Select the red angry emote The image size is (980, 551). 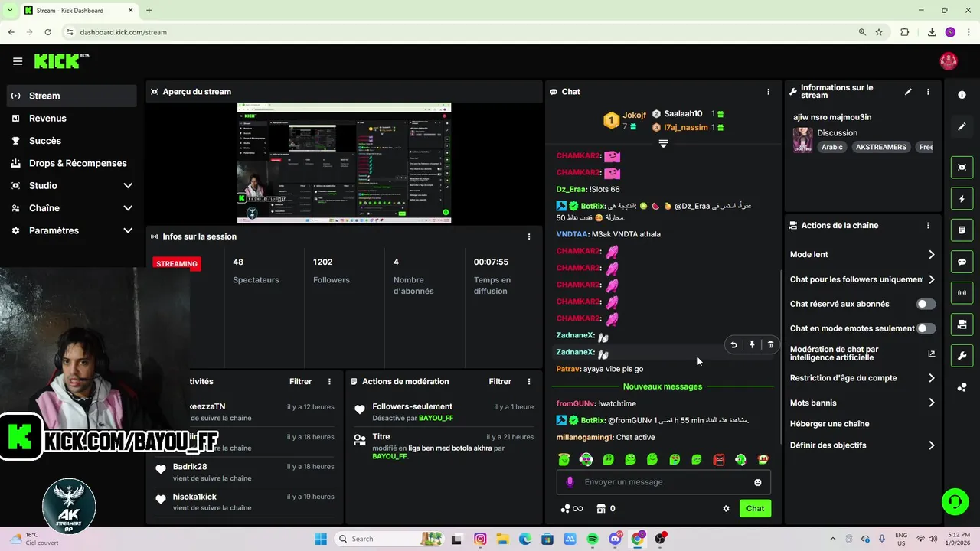pos(719,460)
